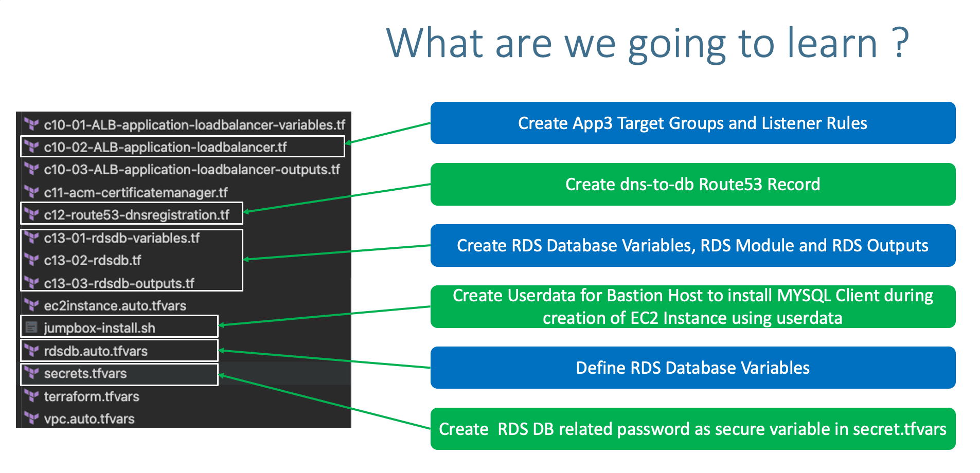980x473 pixels.
Task: Click the 'What are we going to learn' title
Action: (647, 44)
